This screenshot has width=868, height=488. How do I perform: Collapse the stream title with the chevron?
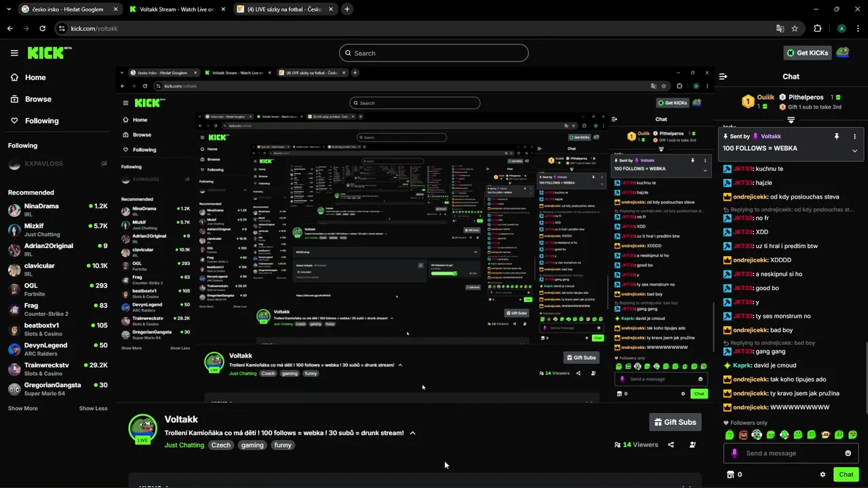412,433
